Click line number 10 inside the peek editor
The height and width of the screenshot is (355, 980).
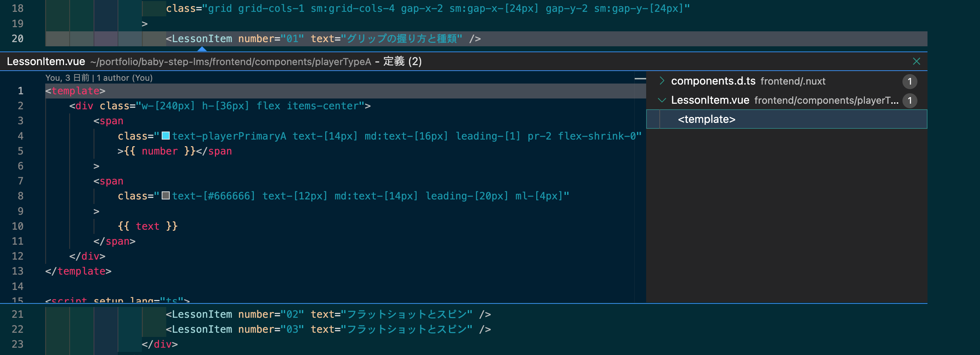17,226
